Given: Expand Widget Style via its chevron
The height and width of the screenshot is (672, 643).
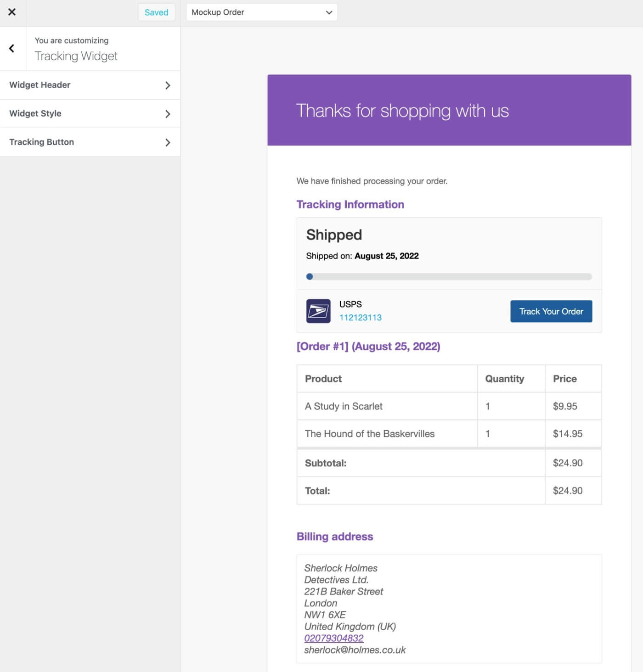Looking at the screenshot, I should pos(168,114).
